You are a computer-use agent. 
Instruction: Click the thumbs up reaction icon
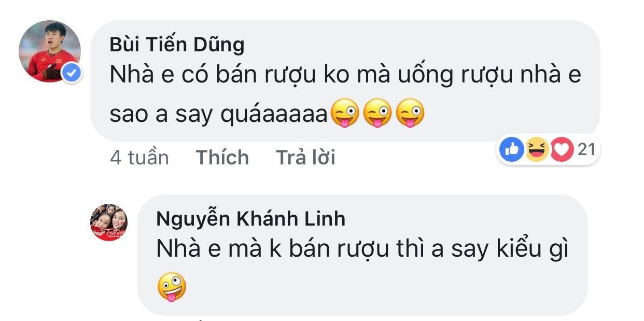point(511,150)
